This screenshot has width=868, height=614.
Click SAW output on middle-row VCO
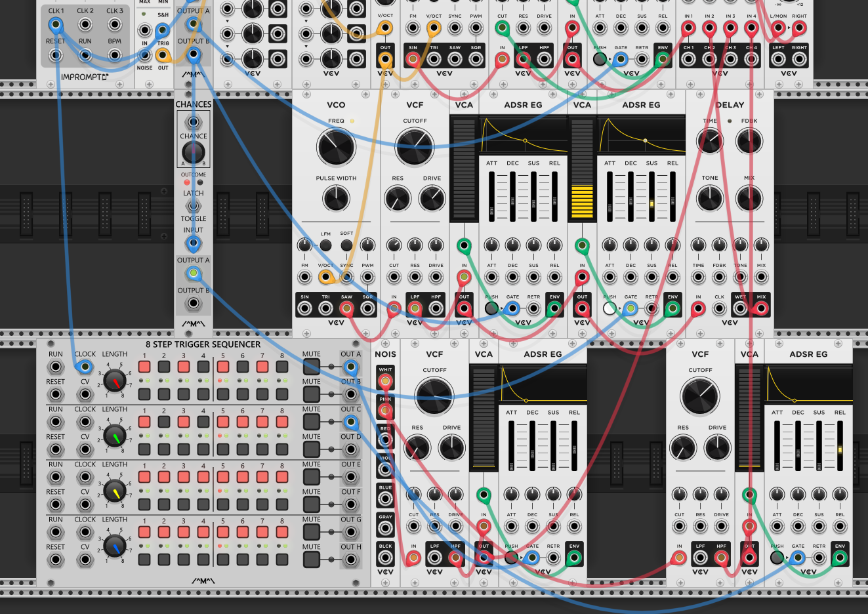pos(346,308)
